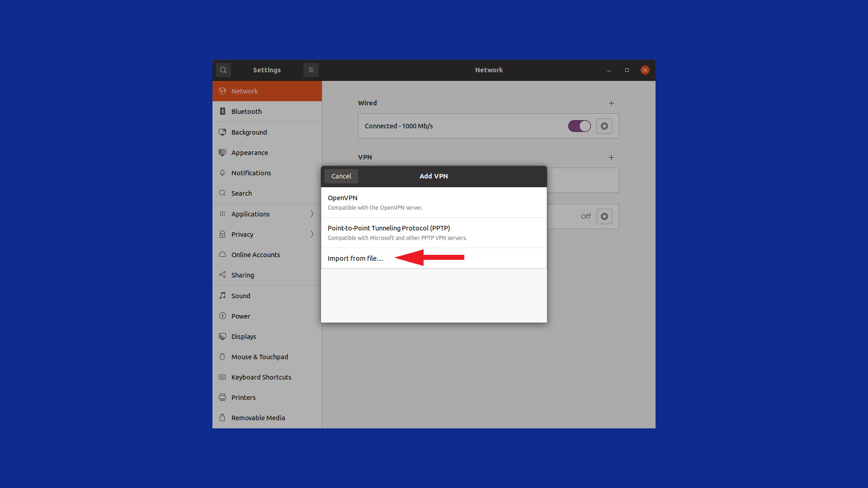Click the Notifications bell icon
This screenshot has height=488, width=868.
[222, 173]
